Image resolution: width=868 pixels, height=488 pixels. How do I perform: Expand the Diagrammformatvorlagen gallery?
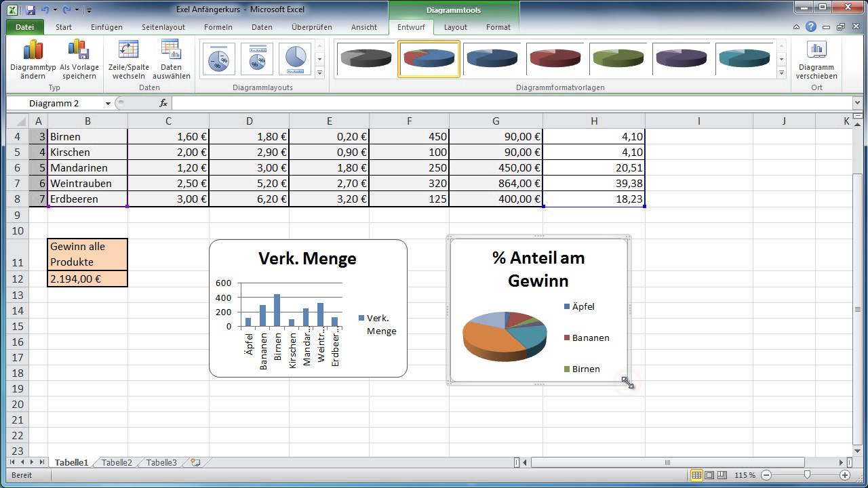pyautogui.click(x=781, y=72)
